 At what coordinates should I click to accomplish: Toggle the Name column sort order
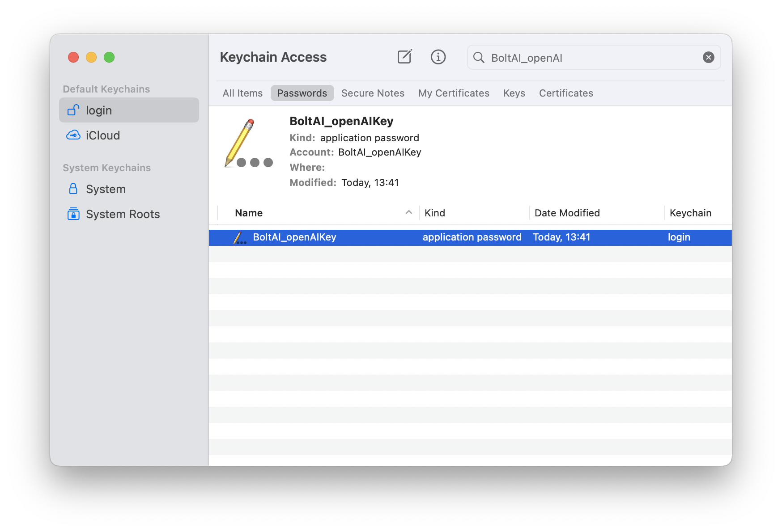pos(248,213)
